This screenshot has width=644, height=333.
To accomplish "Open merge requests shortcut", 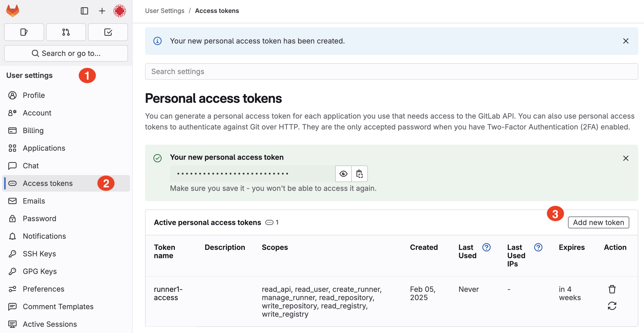I will (66, 32).
